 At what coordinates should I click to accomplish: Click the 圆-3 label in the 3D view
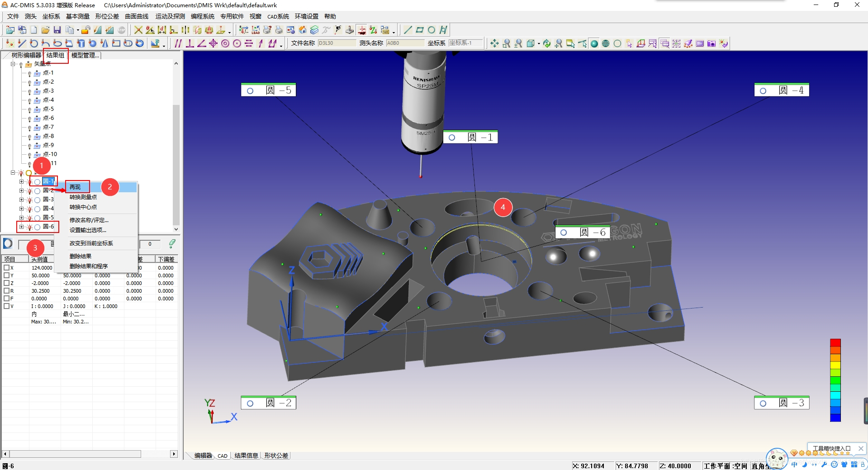pyautogui.click(x=782, y=403)
